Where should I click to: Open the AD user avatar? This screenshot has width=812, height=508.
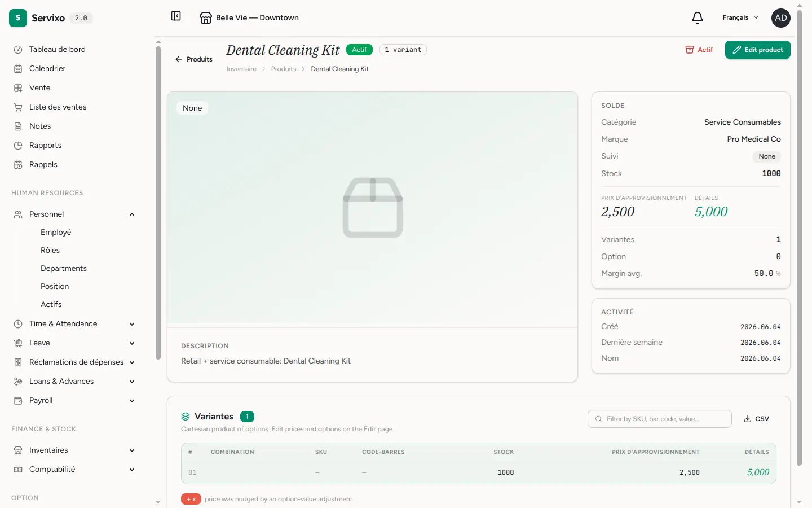pos(781,17)
